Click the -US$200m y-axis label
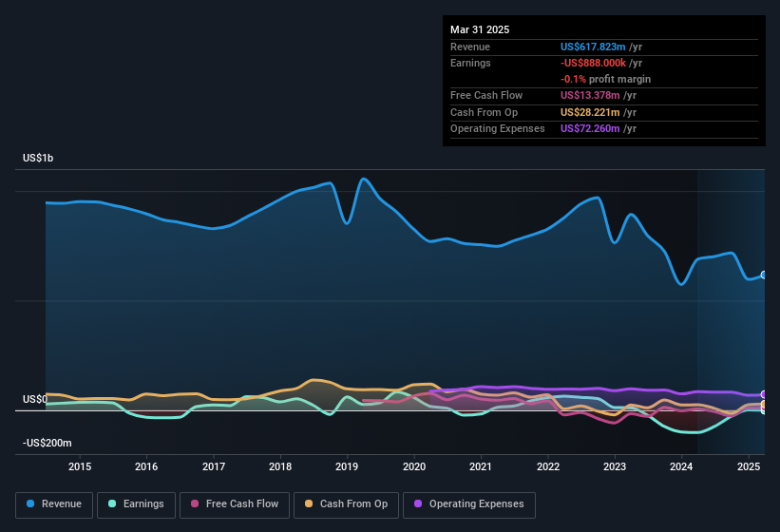This screenshot has width=780, height=532. point(48,443)
